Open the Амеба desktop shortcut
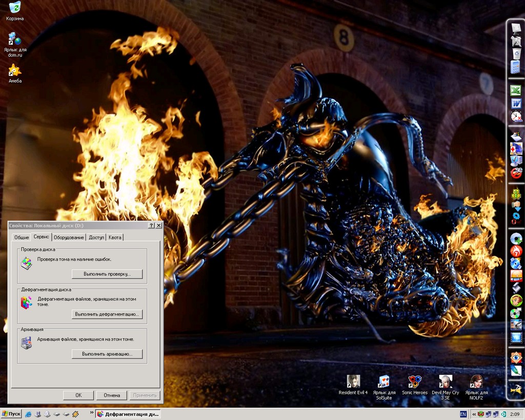 15,71
